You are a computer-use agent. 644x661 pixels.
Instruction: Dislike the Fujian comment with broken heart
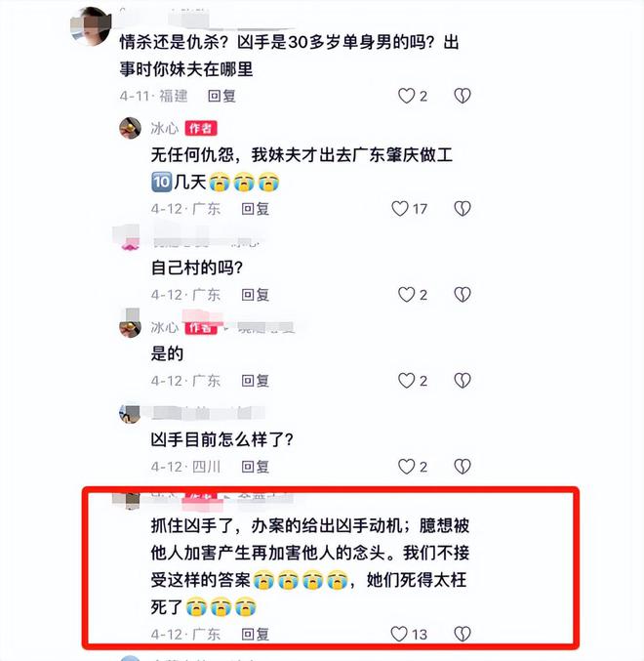point(463,96)
